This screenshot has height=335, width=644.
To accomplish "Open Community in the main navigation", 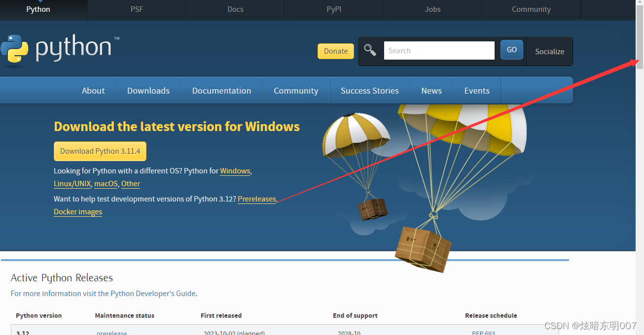I will tap(296, 91).
